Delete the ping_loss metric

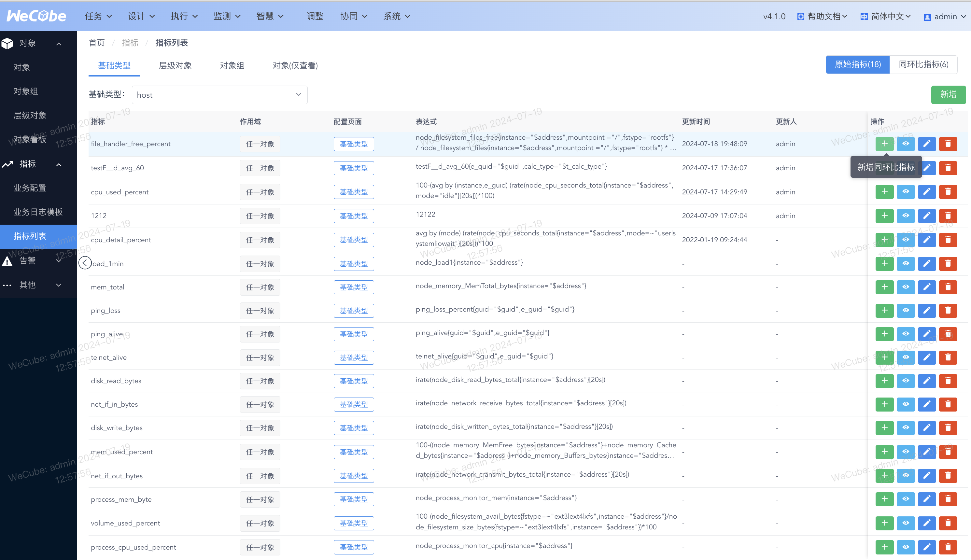click(x=948, y=310)
